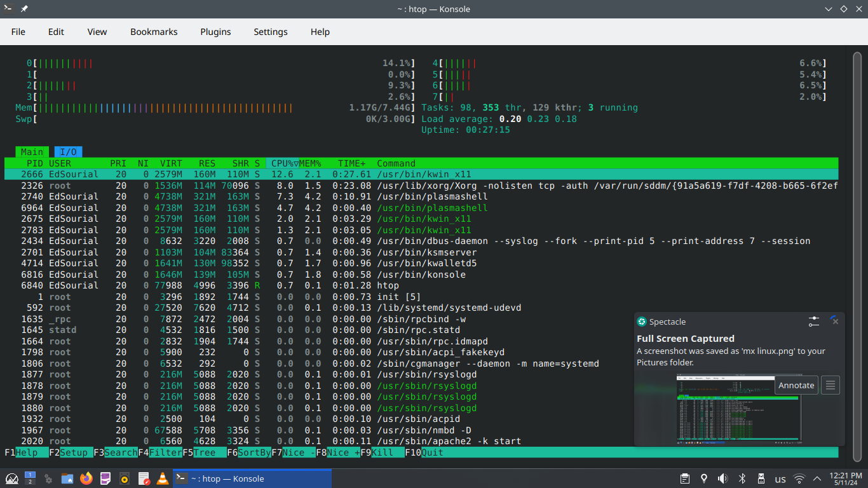Open the Help menu
This screenshot has height=488, width=868.
pos(320,32)
